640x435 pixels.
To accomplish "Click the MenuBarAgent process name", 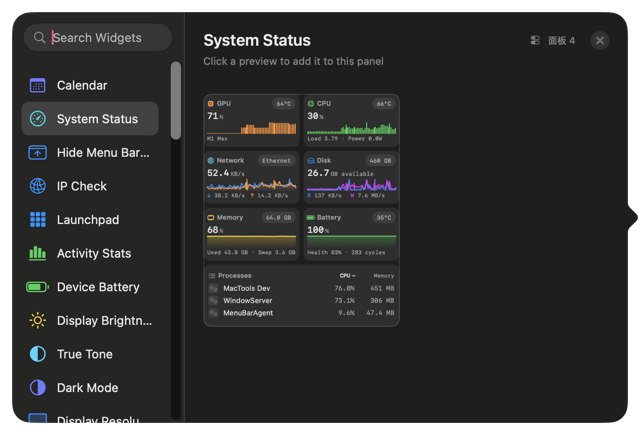I will tap(248, 313).
